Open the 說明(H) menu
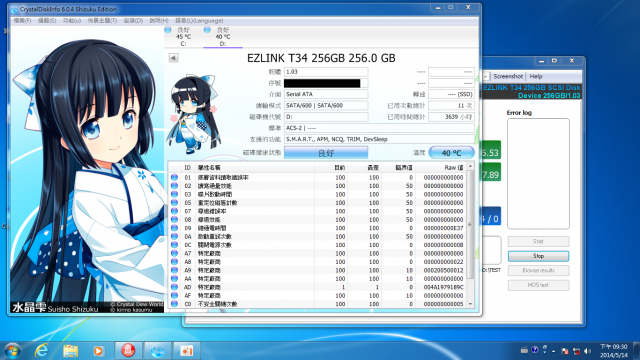 click(x=159, y=20)
